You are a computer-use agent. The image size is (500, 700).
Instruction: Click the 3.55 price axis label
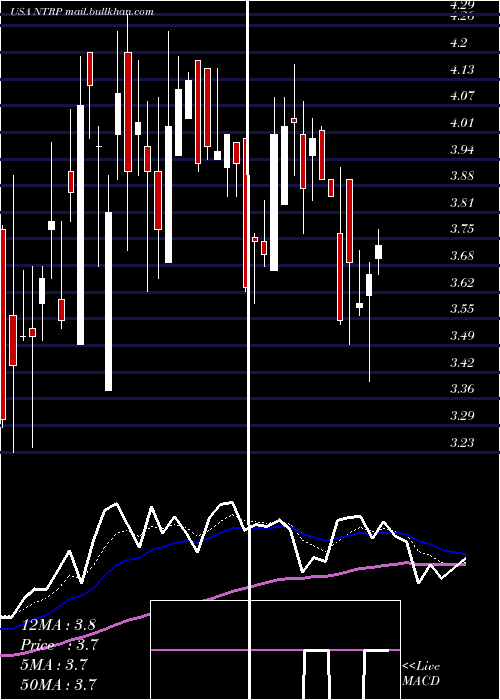point(462,309)
